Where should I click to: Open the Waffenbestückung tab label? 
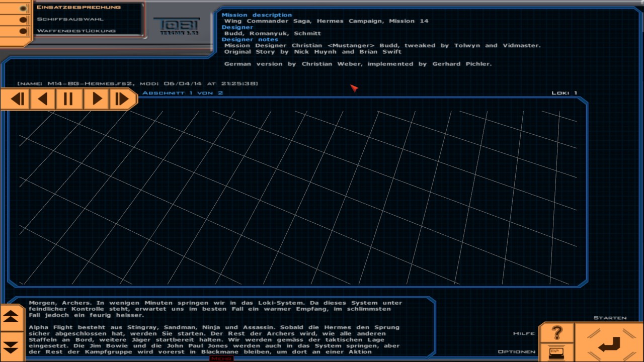76,31
